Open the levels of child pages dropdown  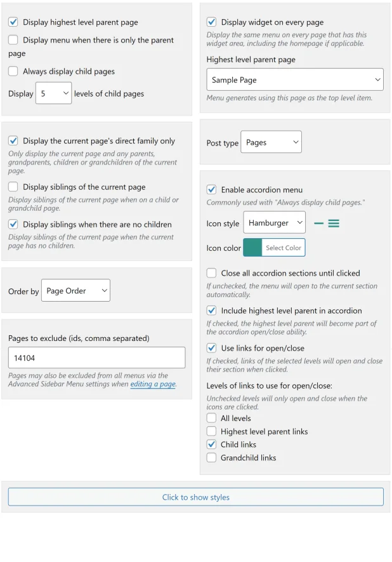point(53,93)
